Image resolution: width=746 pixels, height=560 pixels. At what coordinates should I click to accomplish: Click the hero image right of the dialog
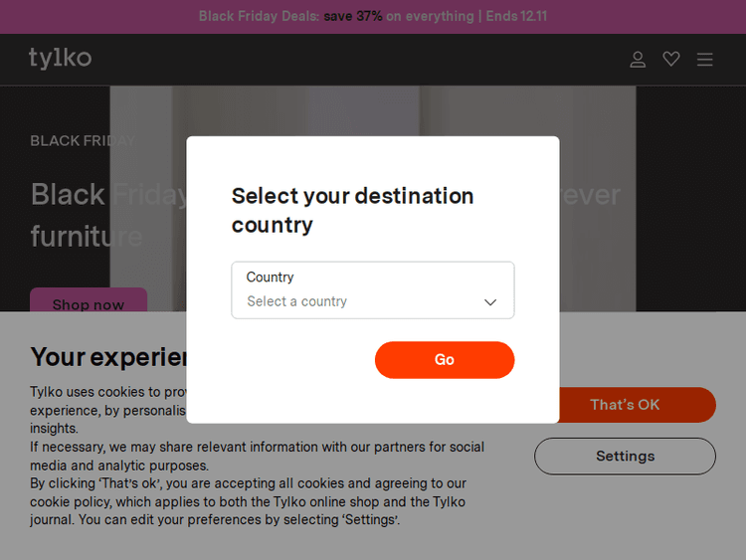point(597,249)
